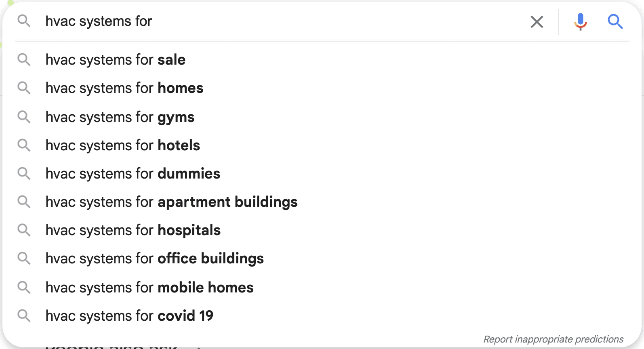Click the magnifier icon inside the search box
644x349 pixels.
coord(24,21)
